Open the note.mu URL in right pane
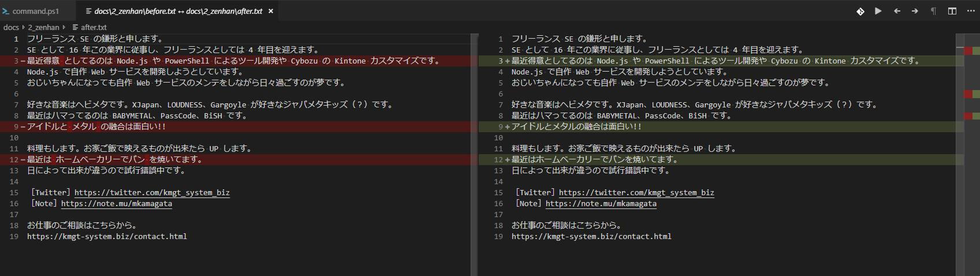The width and height of the screenshot is (980, 276). coord(601,203)
